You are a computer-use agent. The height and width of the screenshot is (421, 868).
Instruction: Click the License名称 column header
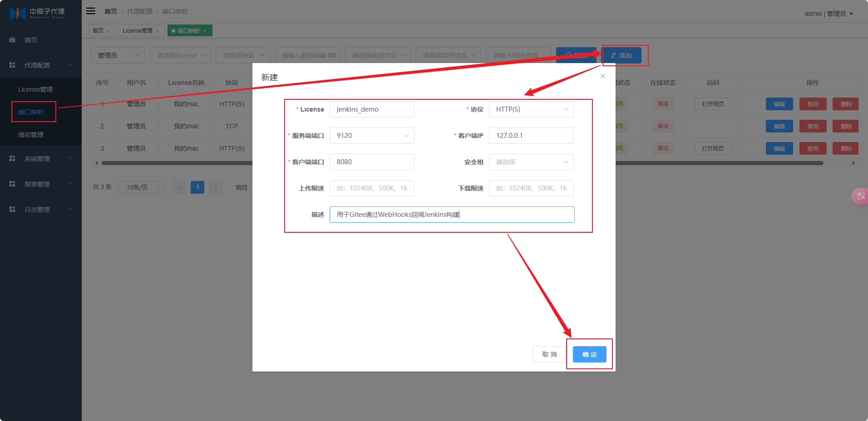186,83
